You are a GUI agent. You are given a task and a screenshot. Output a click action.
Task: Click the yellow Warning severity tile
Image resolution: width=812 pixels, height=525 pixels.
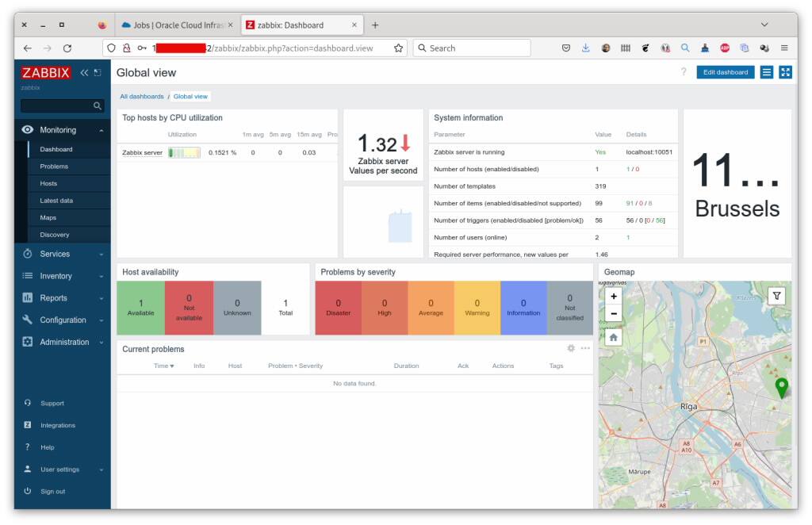(477, 308)
